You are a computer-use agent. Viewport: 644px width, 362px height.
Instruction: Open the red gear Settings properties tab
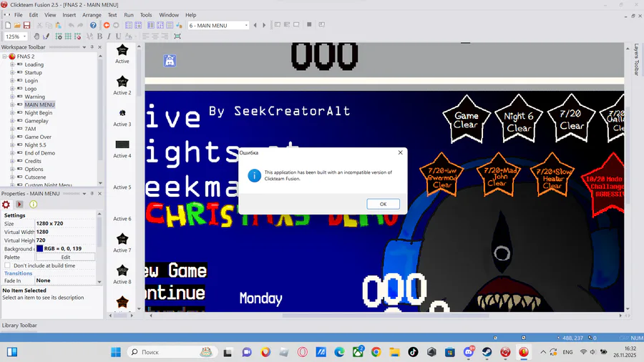6,205
